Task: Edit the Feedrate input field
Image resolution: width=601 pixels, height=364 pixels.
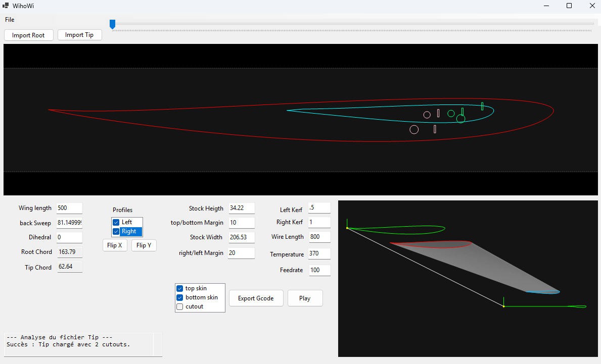Action: (x=319, y=270)
